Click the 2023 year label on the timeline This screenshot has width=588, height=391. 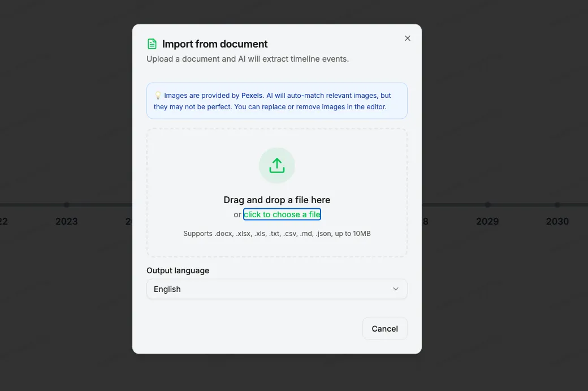(x=67, y=221)
